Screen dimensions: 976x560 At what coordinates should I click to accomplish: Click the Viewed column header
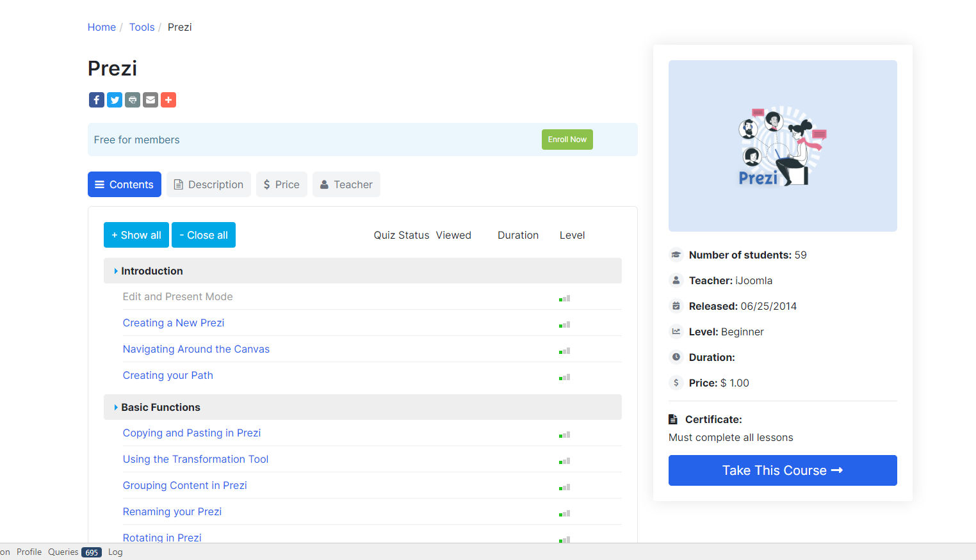(x=453, y=235)
